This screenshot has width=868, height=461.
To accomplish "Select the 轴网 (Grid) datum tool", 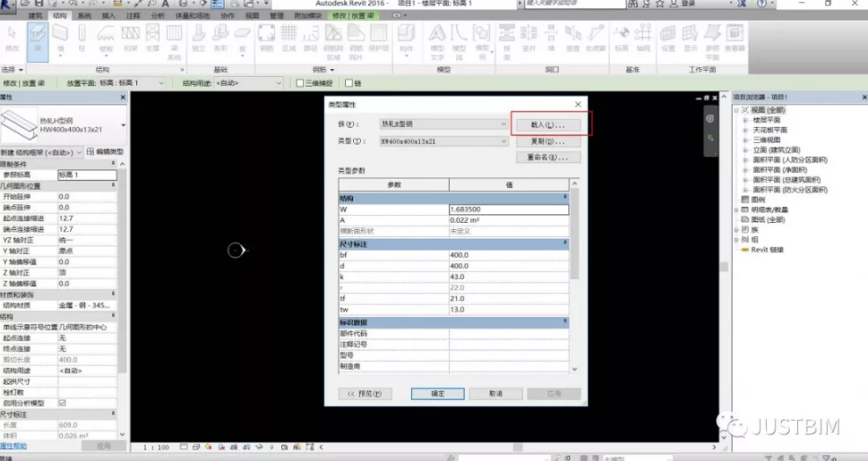I will [642, 38].
